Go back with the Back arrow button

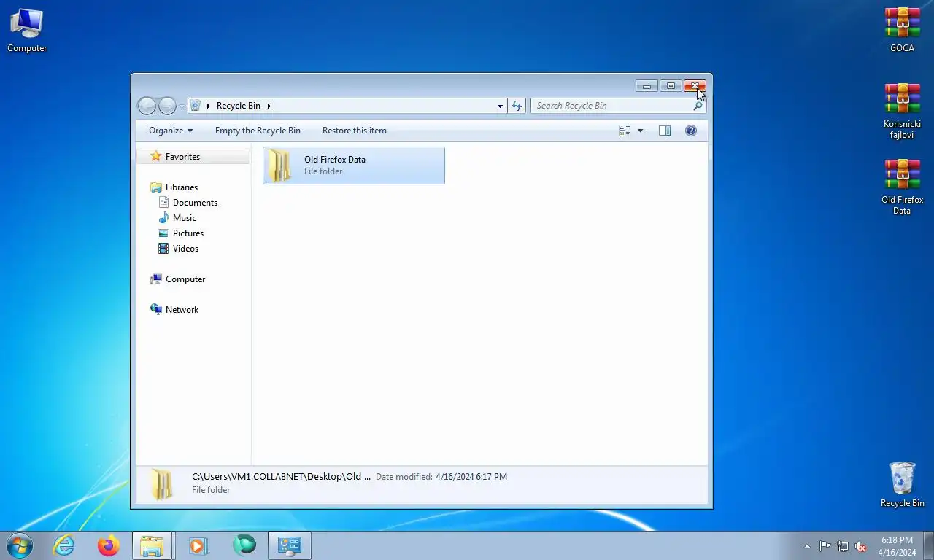[147, 106]
